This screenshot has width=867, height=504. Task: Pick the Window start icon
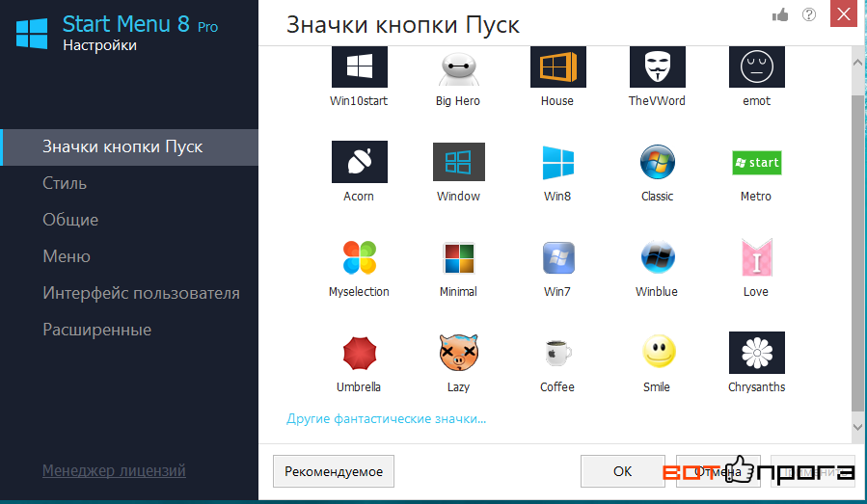(458, 162)
